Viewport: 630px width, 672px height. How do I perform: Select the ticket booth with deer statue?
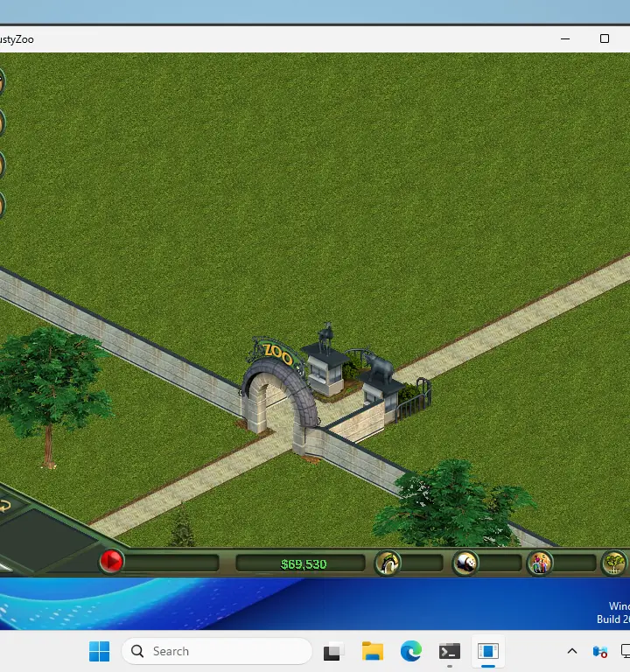click(325, 362)
